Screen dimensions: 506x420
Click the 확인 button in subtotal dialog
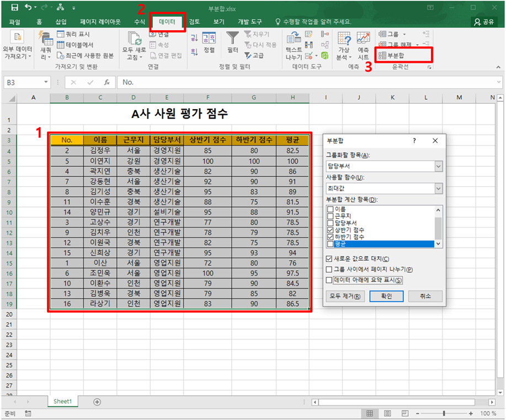(386, 296)
